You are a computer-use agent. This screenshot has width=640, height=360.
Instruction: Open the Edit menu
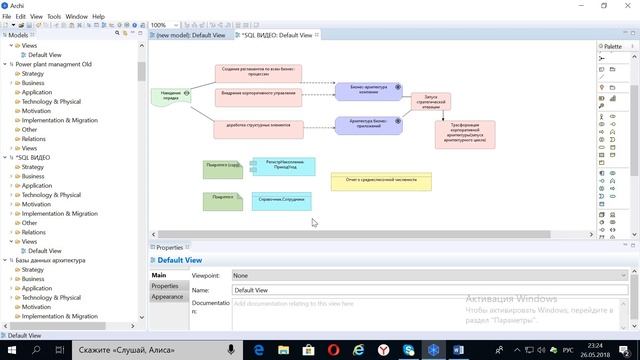(x=20, y=17)
